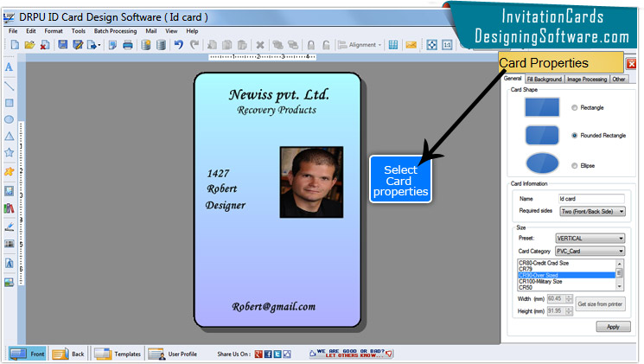Click Get size from printer button
644x364 pixels.
[x=600, y=304]
